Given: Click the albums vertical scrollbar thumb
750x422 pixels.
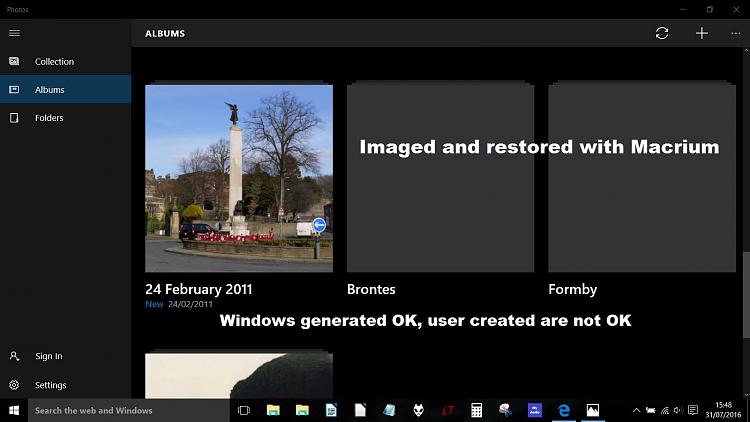Looking at the screenshot, I should tap(746, 294).
